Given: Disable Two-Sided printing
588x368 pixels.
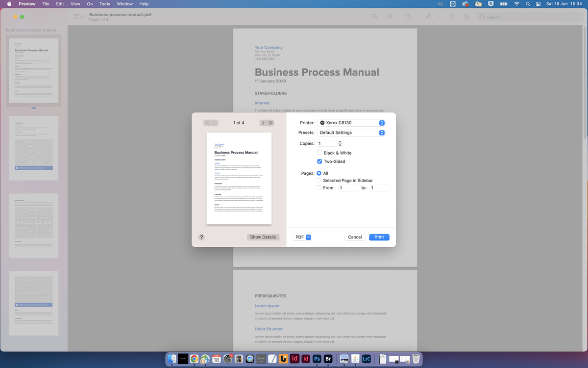Looking at the screenshot, I should pos(319,161).
